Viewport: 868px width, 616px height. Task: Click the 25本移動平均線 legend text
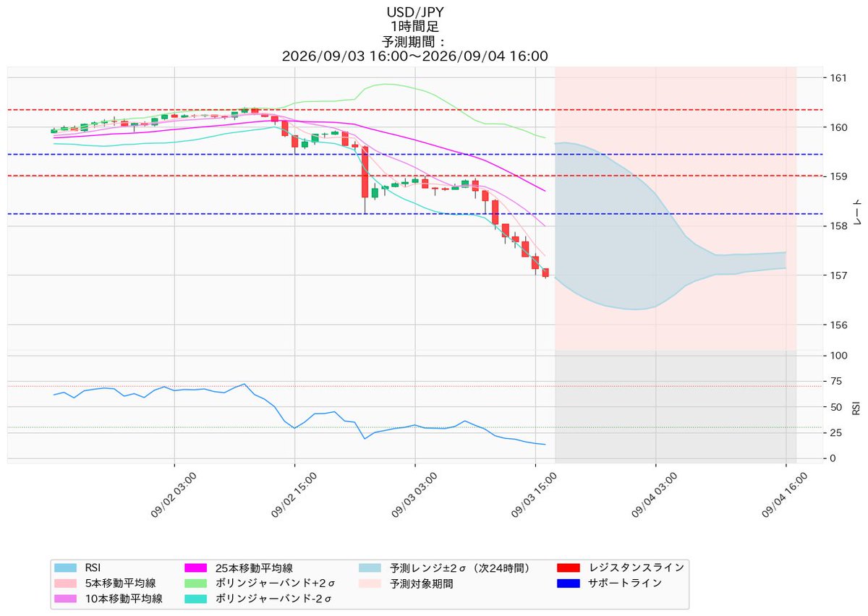(x=254, y=568)
